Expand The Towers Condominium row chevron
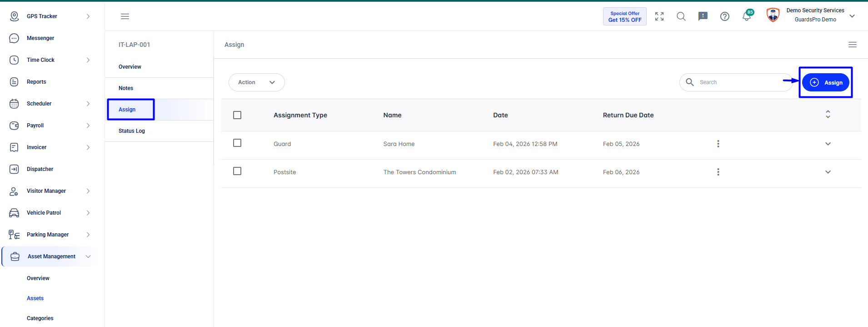Viewport: 868px width, 327px height. tap(828, 172)
